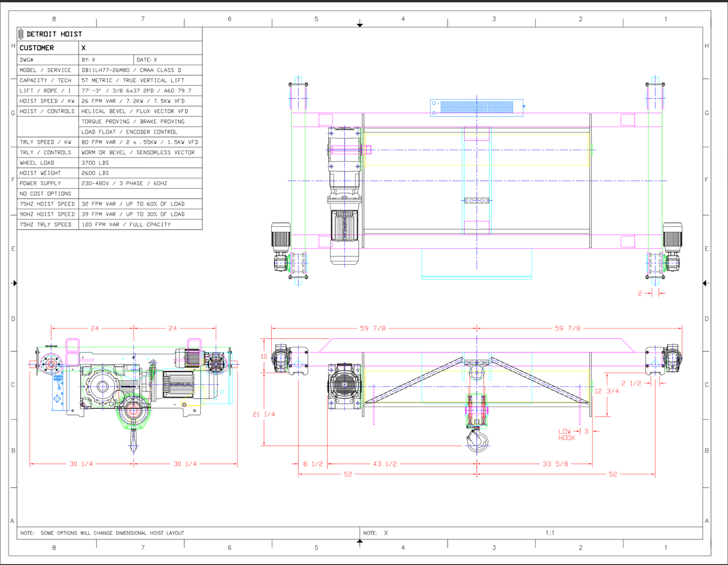This screenshot has width=728, height=565.
Task: Select 'TORQUE PROVING / BRAKE PROVING' row
Action: click(133, 122)
